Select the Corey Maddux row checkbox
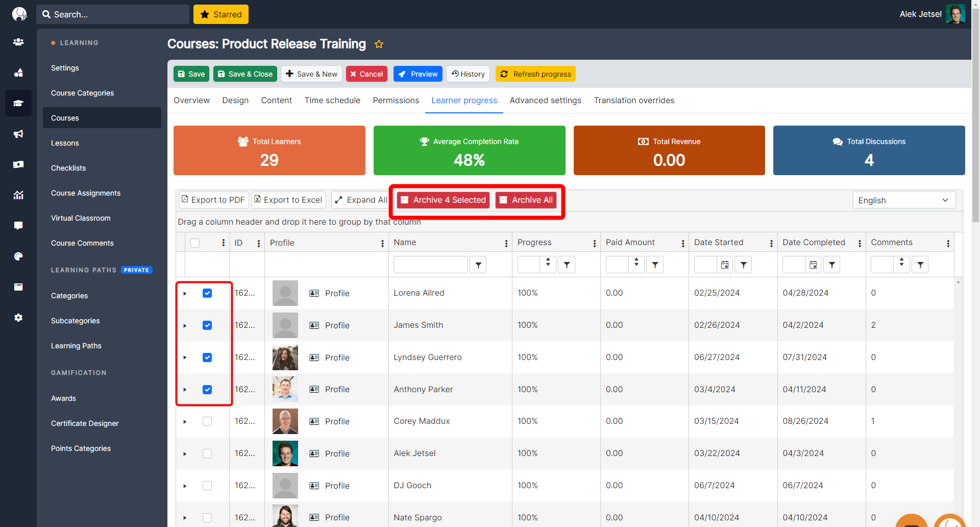980x527 pixels. coord(207,421)
